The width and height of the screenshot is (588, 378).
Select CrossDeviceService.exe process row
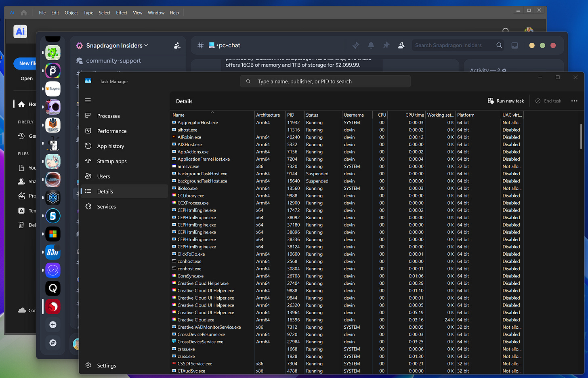point(347,342)
